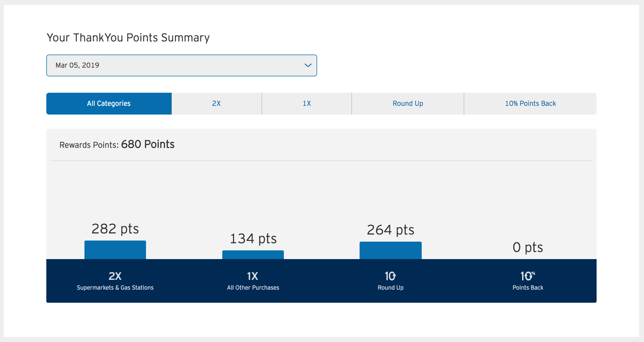Click the Round Up 10 icon

(x=390, y=276)
